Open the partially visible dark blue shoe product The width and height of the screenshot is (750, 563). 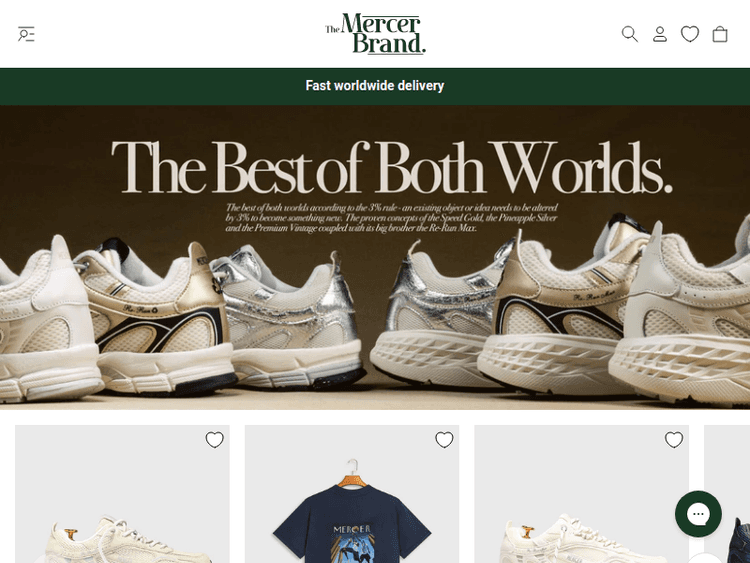tap(727, 494)
